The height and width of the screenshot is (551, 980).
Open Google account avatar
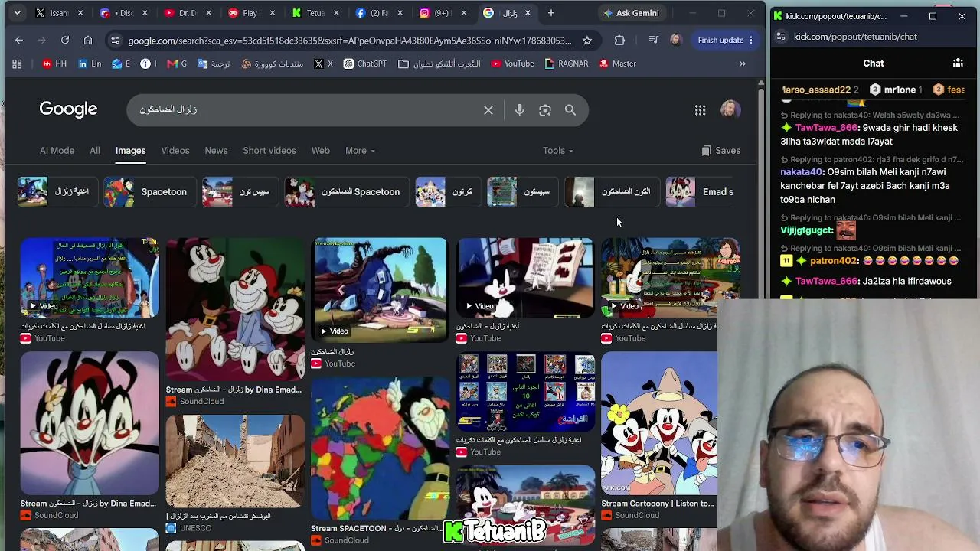tap(730, 109)
